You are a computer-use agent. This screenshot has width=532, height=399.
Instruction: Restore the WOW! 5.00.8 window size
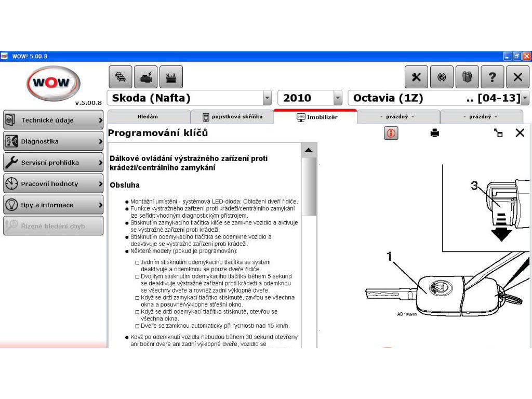(x=517, y=56)
